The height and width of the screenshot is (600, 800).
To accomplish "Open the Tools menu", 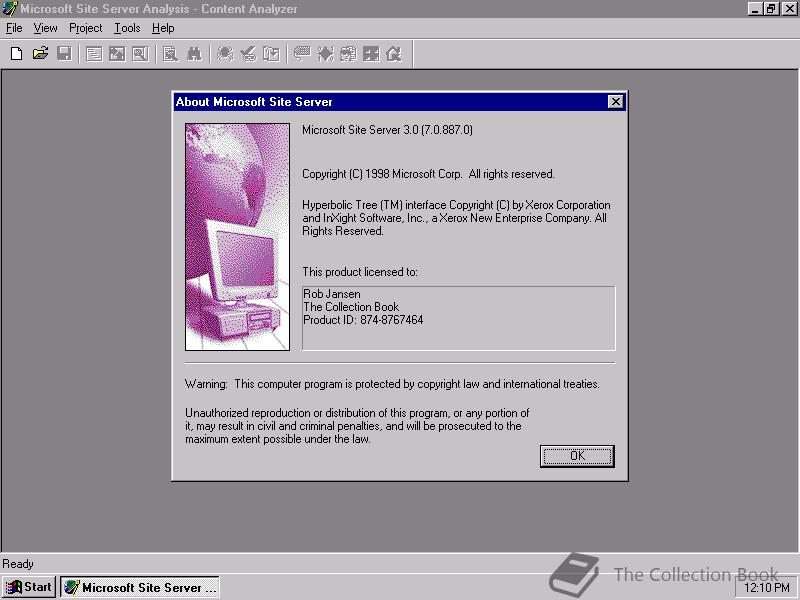I will tap(127, 28).
